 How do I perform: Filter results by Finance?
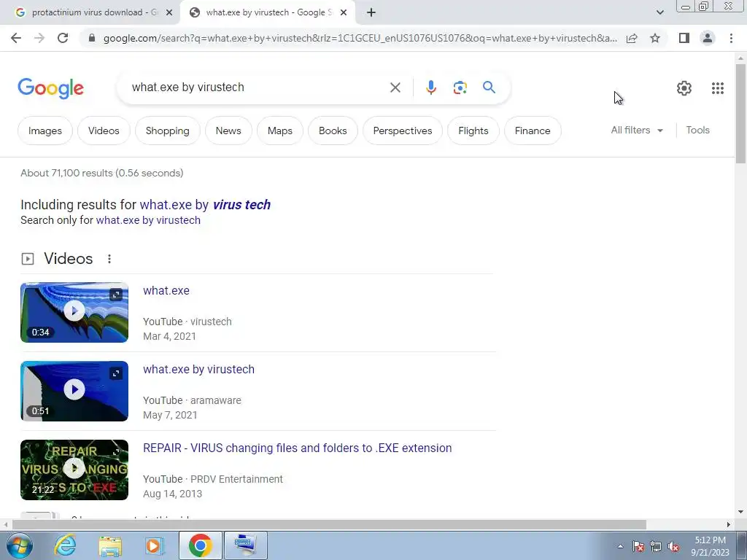click(x=532, y=131)
